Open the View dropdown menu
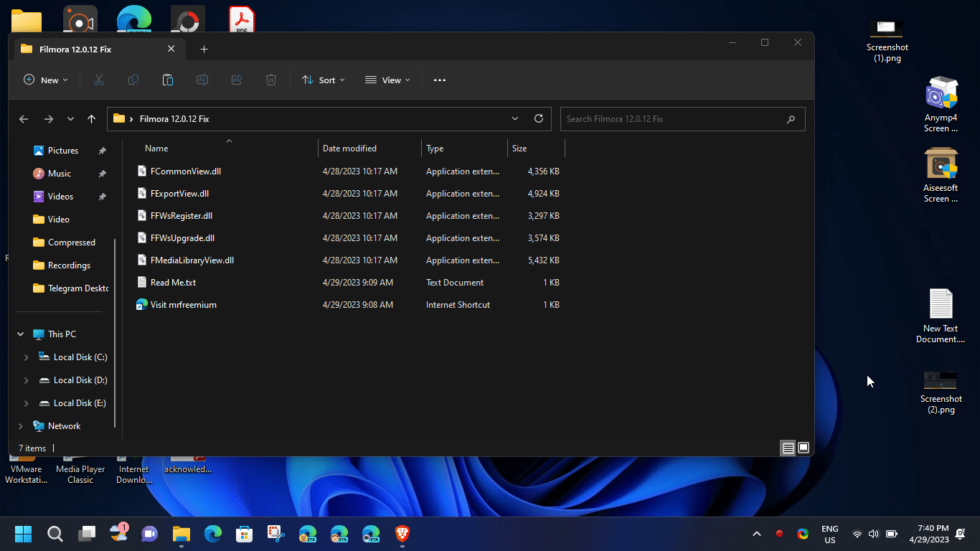 [387, 80]
